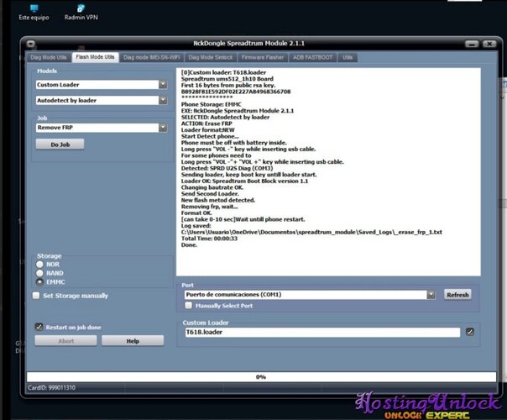Viewport: 507px width, 420px height.
Task: Click log line 'Send Second Loader.'
Action: [210, 194]
